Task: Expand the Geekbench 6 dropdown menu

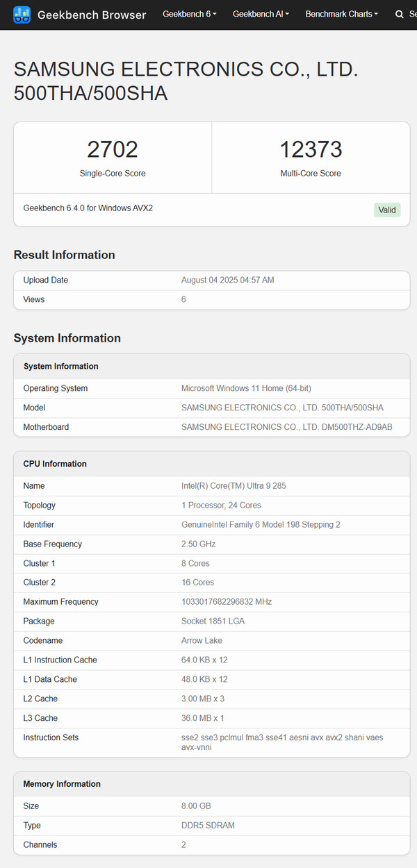Action: [190, 14]
